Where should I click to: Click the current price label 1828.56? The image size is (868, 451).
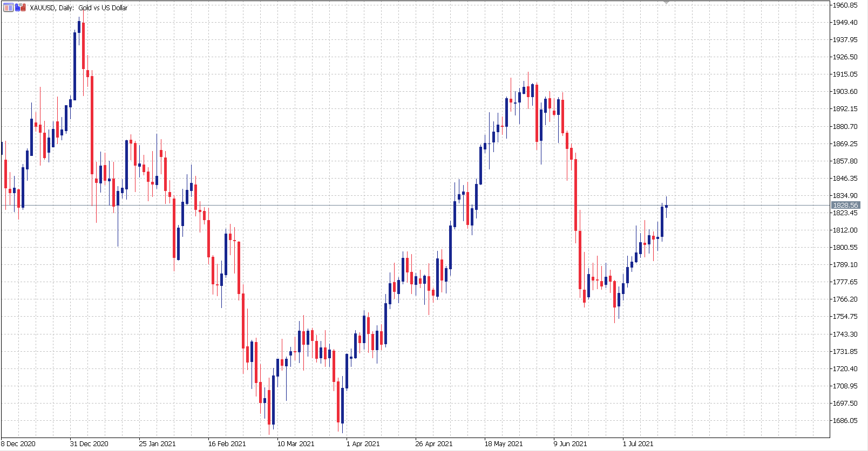pos(845,205)
